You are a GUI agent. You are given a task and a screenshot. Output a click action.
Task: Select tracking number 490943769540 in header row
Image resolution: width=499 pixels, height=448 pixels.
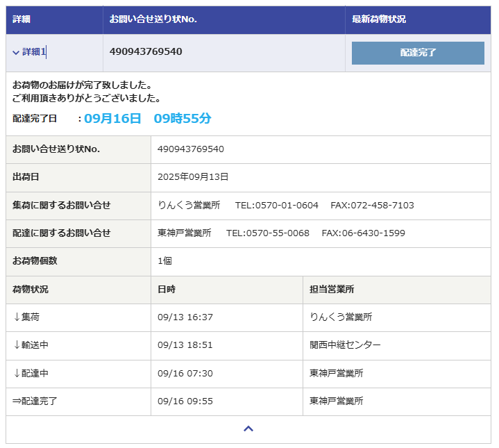pos(146,52)
